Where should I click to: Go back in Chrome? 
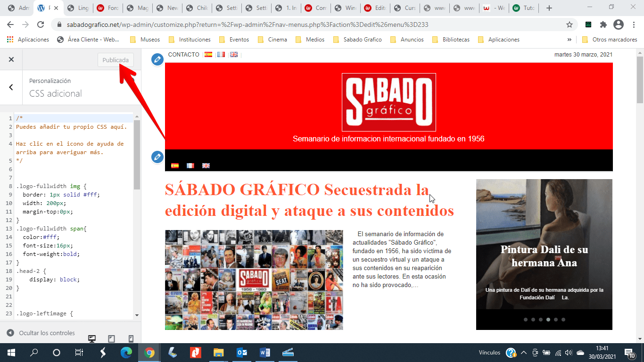10,25
